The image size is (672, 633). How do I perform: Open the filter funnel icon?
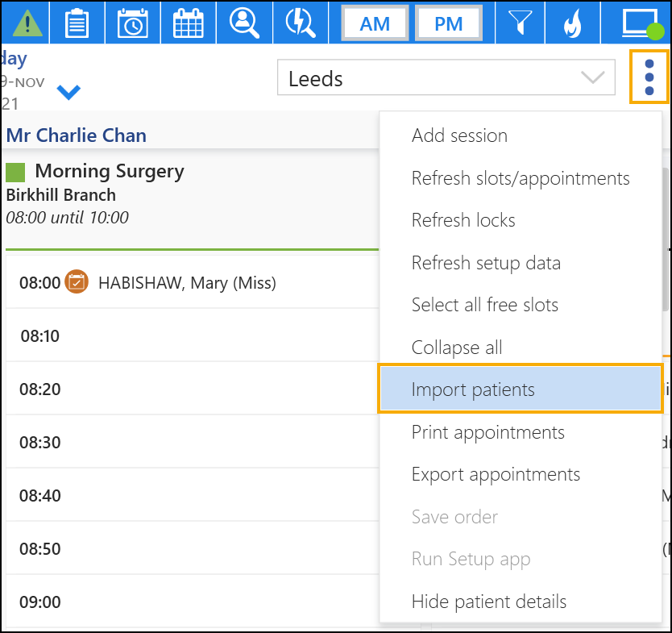click(516, 23)
